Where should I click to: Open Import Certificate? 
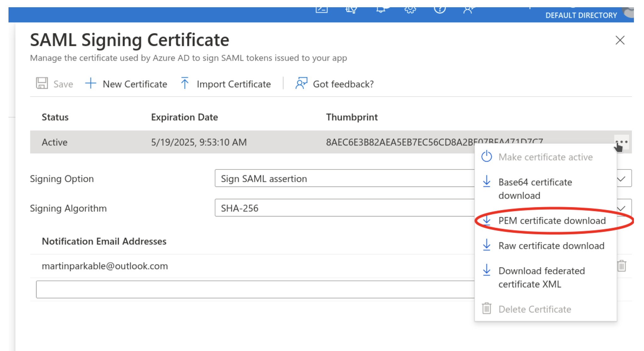coord(225,84)
